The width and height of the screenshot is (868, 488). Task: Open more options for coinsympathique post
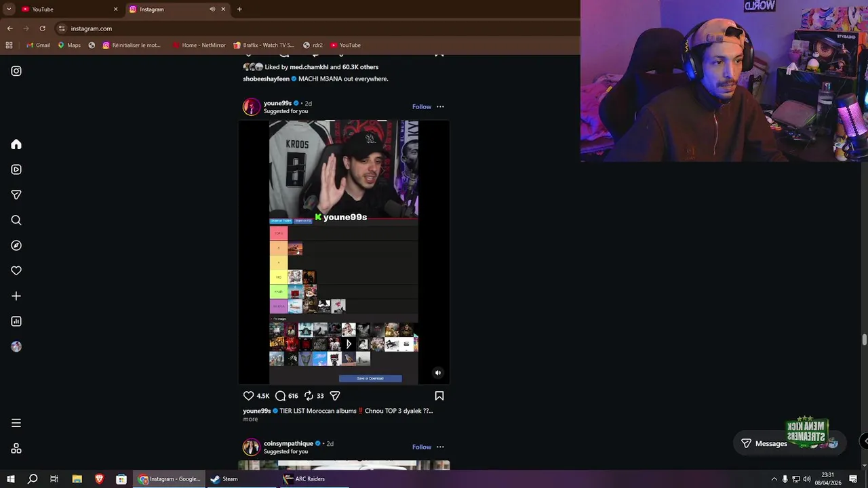(440, 447)
